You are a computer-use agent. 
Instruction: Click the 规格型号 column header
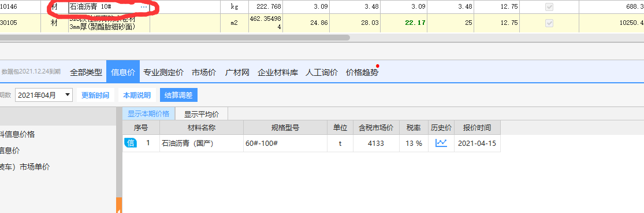pos(285,127)
